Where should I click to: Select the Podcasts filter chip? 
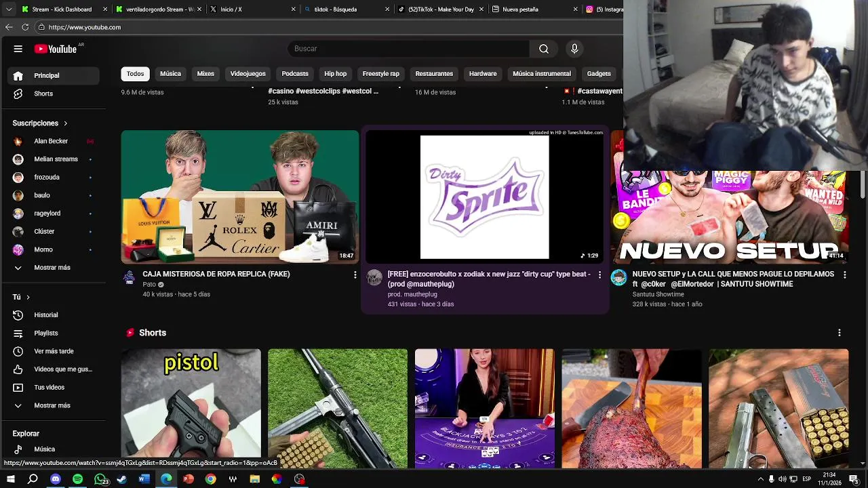295,73
